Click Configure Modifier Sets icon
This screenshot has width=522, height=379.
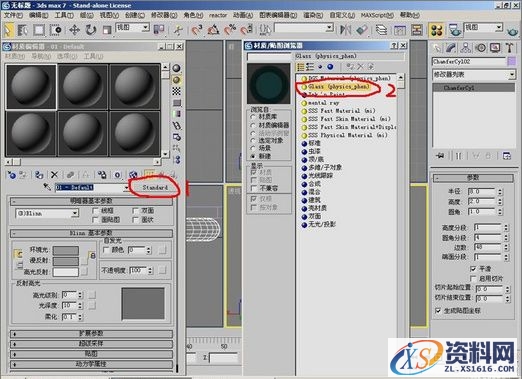coord(507,156)
